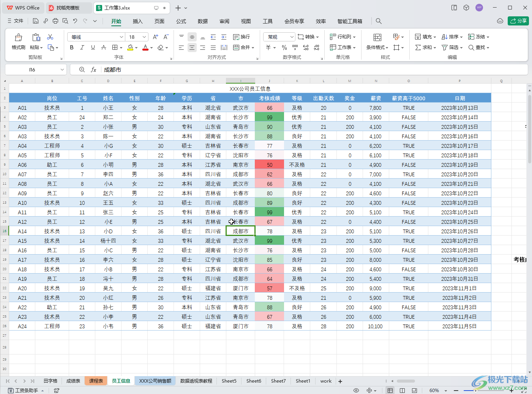
Task: Switch to the Data (数据) ribbon tab
Action: (x=203, y=21)
